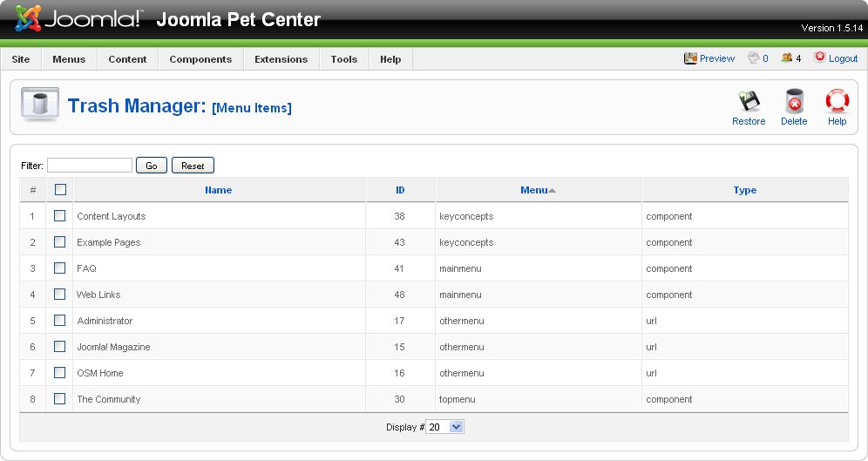868x461 pixels.
Task: Click the Reset filter button
Action: pyautogui.click(x=193, y=166)
